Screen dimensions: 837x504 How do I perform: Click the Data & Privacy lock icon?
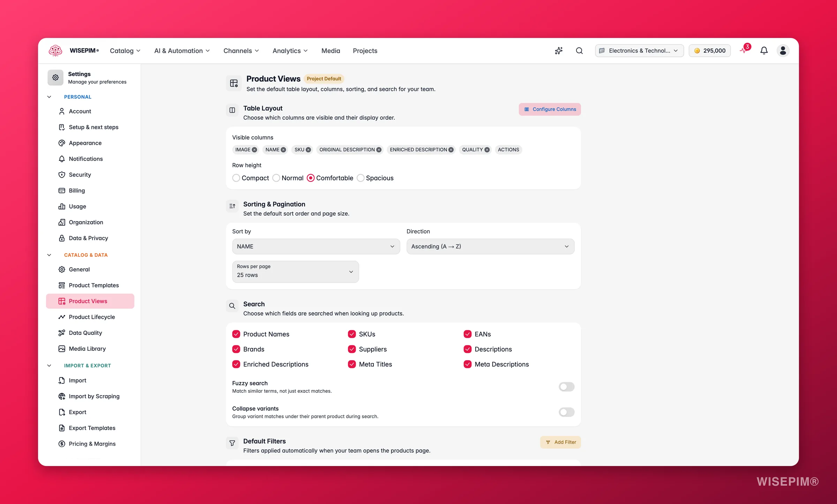click(62, 238)
